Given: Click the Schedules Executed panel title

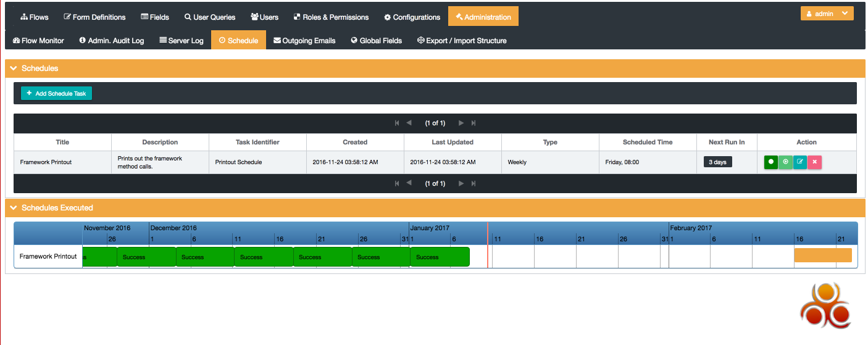Looking at the screenshot, I should pos(57,207).
